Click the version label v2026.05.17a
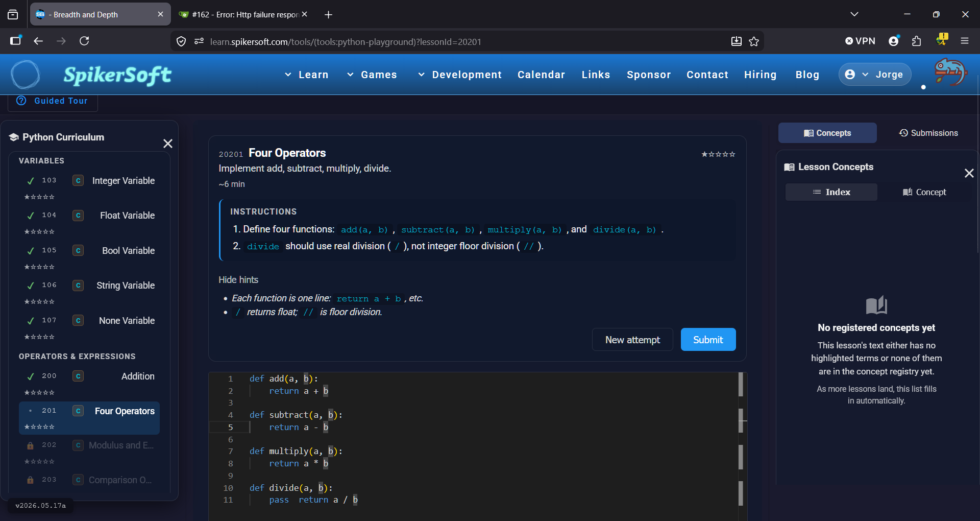Image resolution: width=980 pixels, height=521 pixels. coord(41,506)
